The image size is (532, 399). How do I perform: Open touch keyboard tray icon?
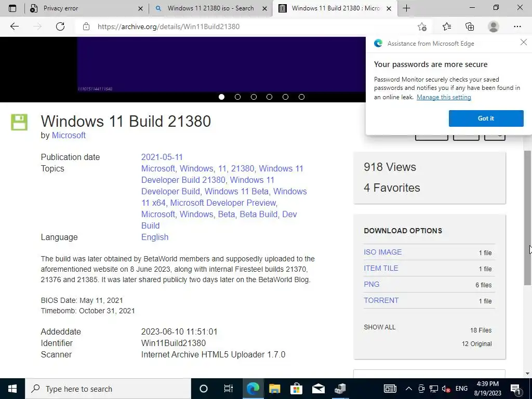pos(390,389)
